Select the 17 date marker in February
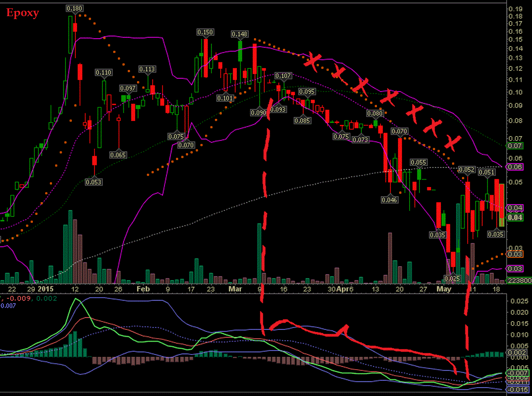532x396 pixels. [x=191, y=289]
